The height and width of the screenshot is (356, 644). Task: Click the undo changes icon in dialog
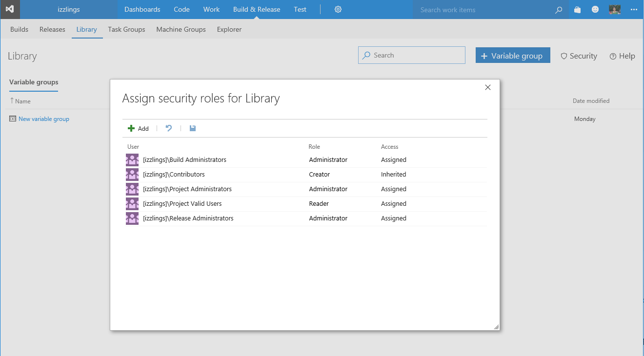coord(169,128)
